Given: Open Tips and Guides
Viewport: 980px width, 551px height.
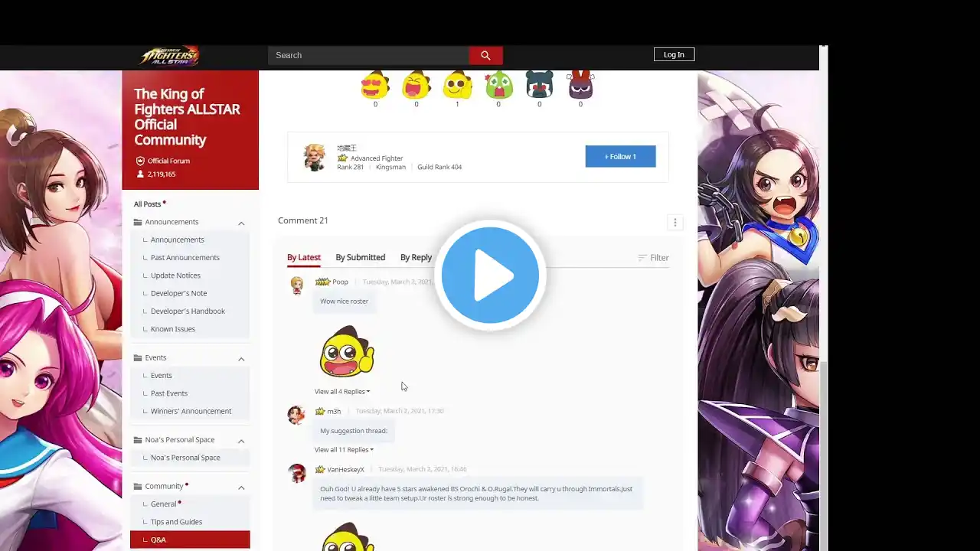Looking at the screenshot, I should tap(176, 522).
